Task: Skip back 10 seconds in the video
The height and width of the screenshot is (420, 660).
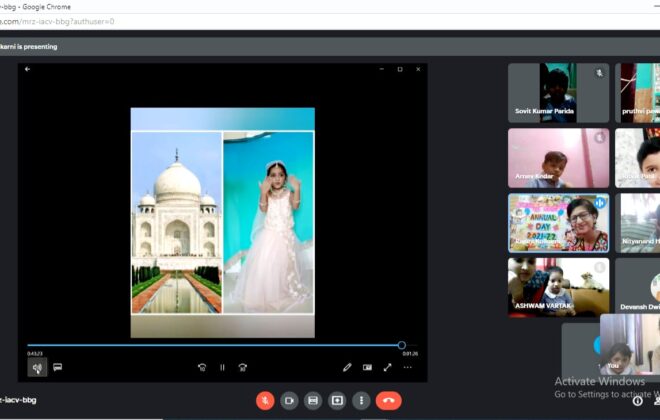Action: click(202, 367)
